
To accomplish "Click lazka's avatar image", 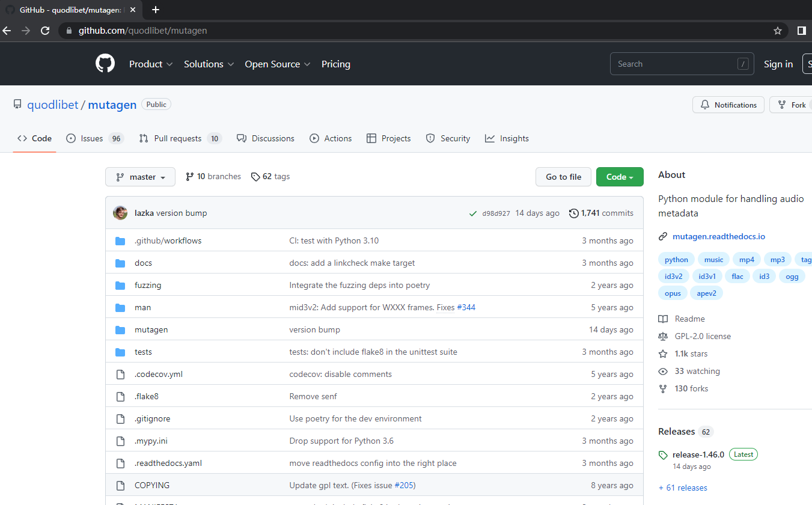I will click(120, 213).
